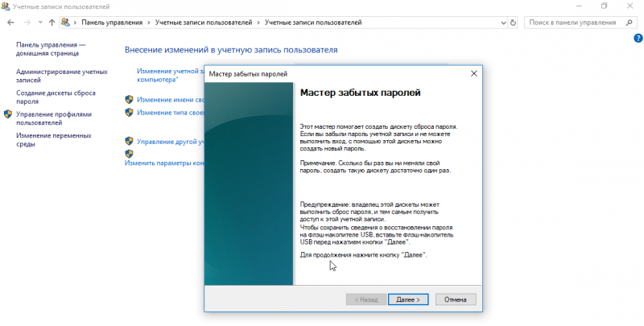The image size is (644, 326).
Task: Click shield icon beside "Управление профилями пользователей"
Action: 9,114
